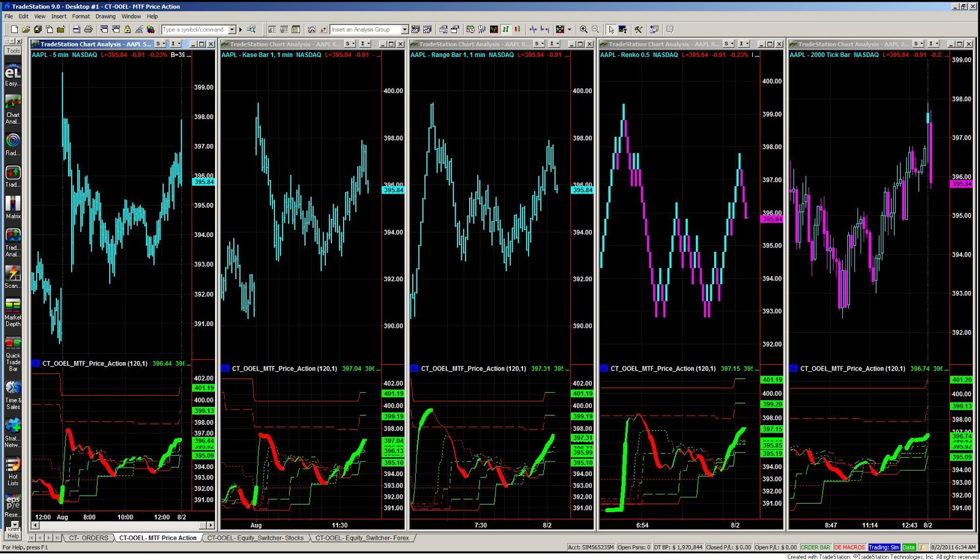Toggle the OE MACROS status indicator
This screenshot has height=560, width=980.
click(x=850, y=547)
